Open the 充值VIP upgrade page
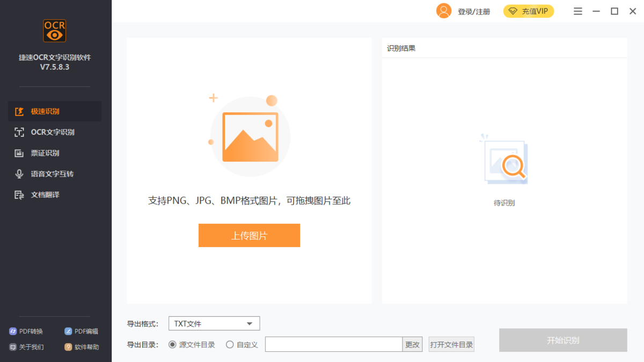 tap(529, 11)
